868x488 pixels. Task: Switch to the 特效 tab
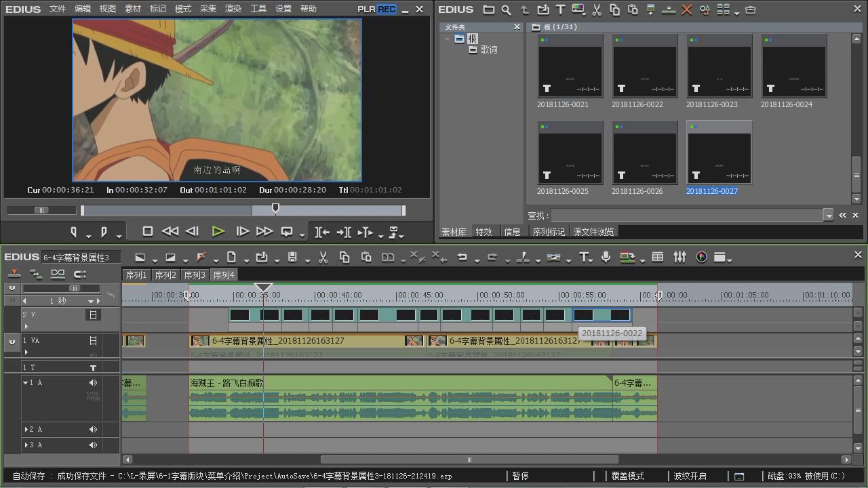[x=484, y=232]
